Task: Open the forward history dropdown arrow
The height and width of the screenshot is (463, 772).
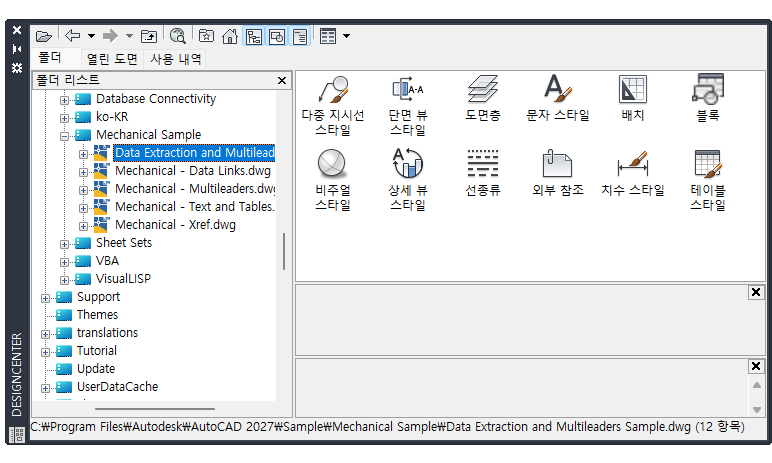Action: point(129,36)
